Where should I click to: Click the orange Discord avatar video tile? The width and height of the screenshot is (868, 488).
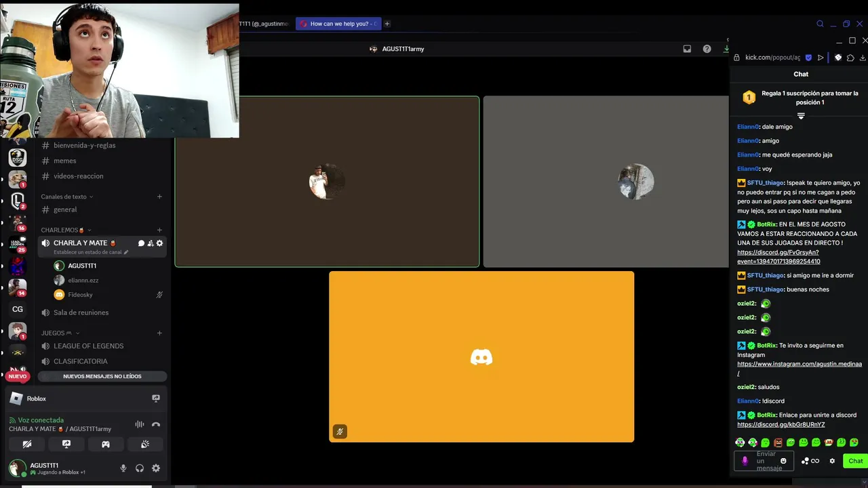(481, 357)
